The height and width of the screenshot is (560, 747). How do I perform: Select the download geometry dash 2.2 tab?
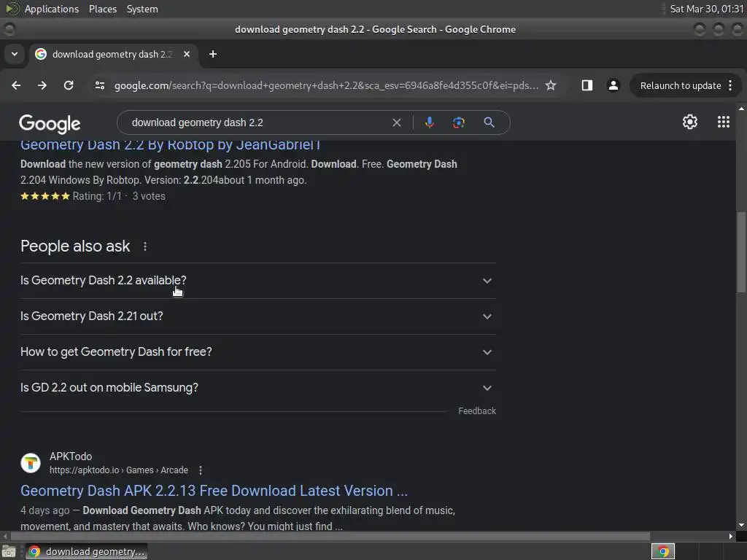[x=115, y=54]
